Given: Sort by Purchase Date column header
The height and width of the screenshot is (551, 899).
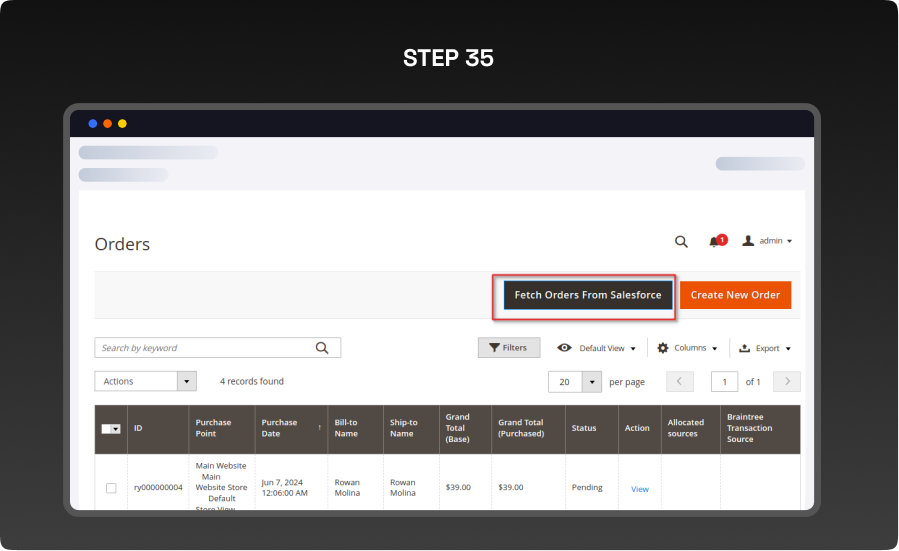Looking at the screenshot, I should coord(280,428).
